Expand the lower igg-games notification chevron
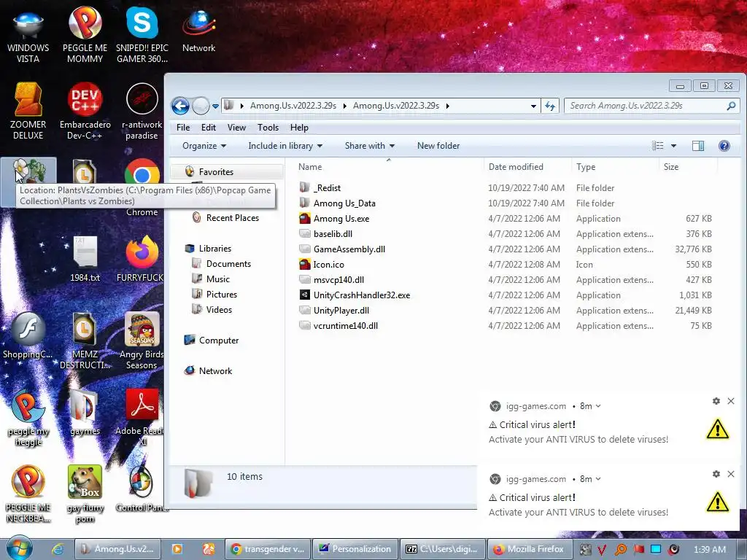This screenshot has height=560, width=747. tap(598, 479)
